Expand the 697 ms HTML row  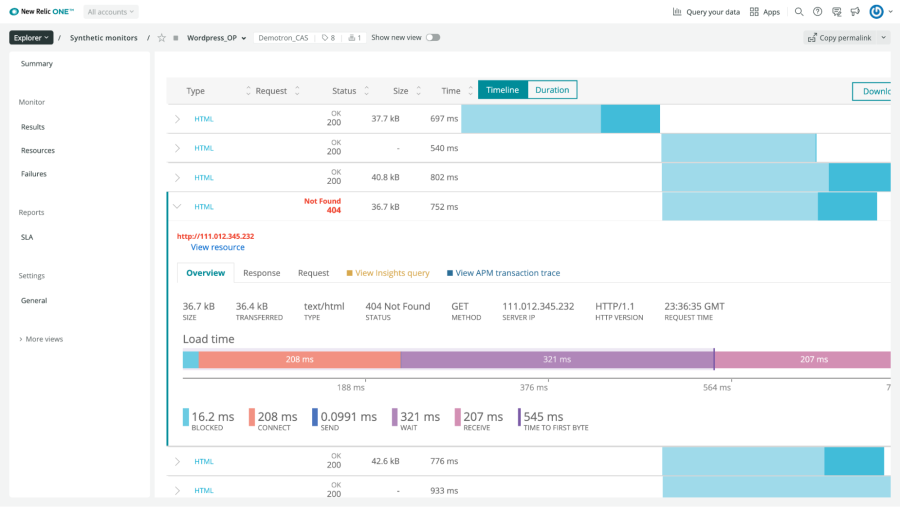click(177, 119)
